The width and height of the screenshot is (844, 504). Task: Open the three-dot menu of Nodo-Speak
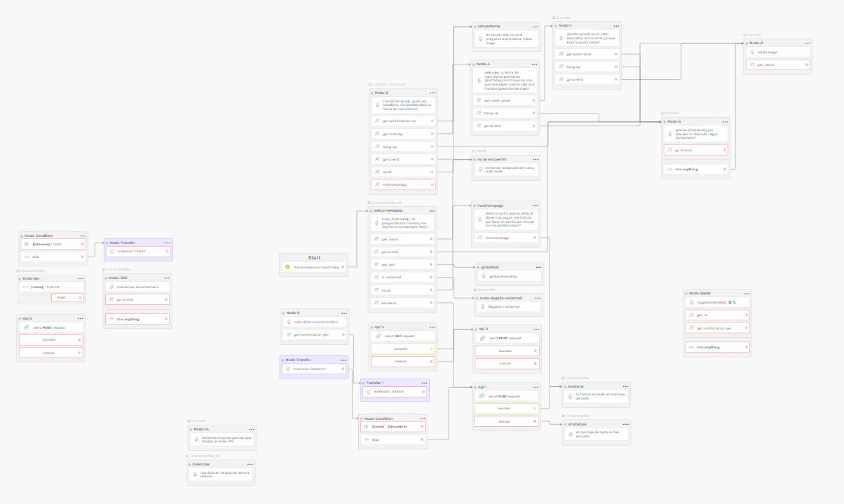point(747,294)
